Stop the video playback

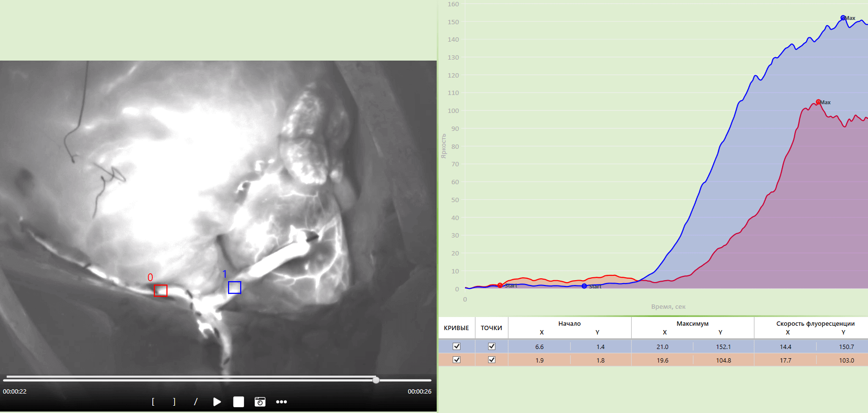click(x=239, y=402)
